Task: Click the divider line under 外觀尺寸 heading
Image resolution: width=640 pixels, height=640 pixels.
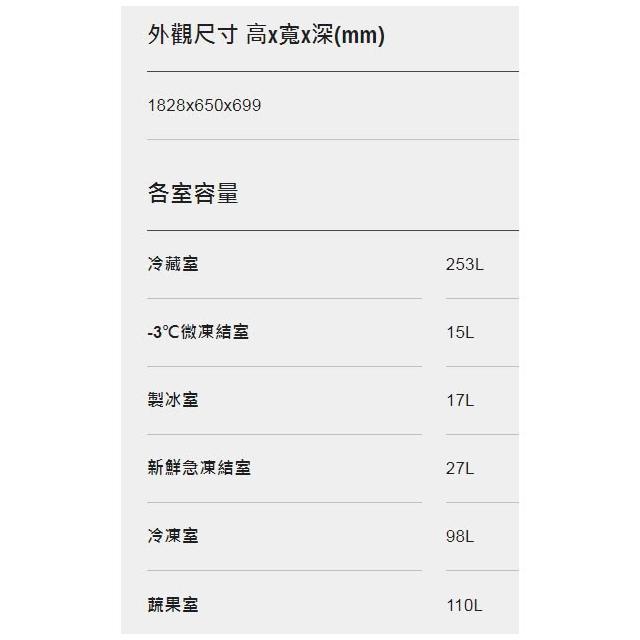Action: 332,71
